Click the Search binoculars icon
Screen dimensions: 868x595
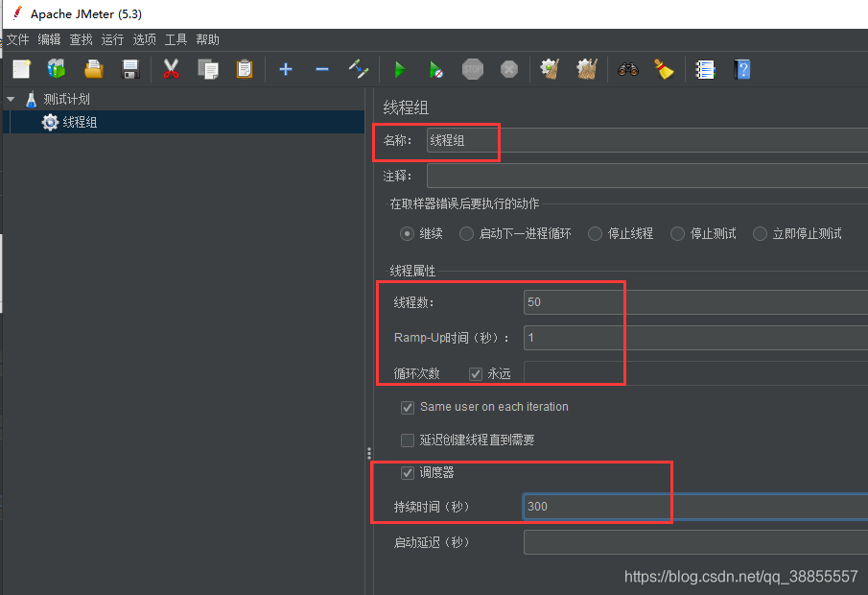628,69
